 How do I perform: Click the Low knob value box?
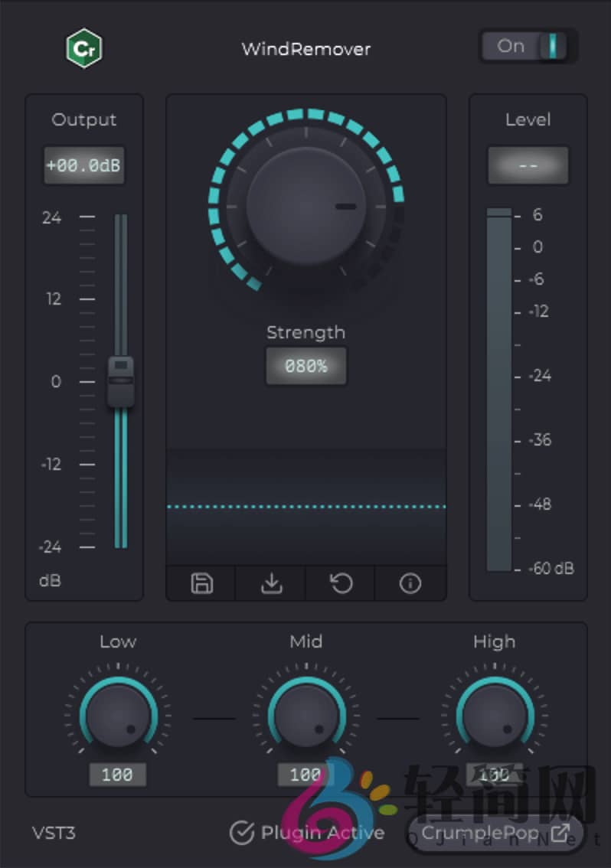coord(117,775)
